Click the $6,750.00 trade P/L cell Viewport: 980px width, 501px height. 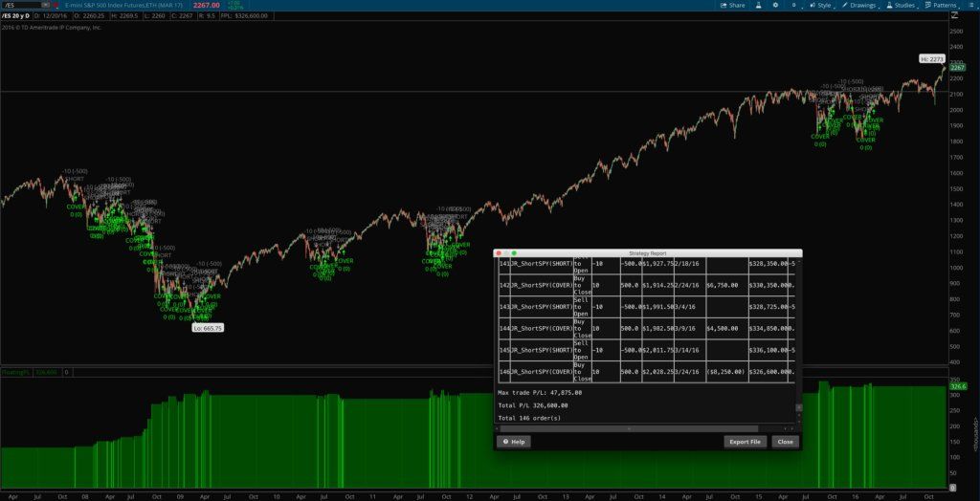pyautogui.click(x=725, y=285)
